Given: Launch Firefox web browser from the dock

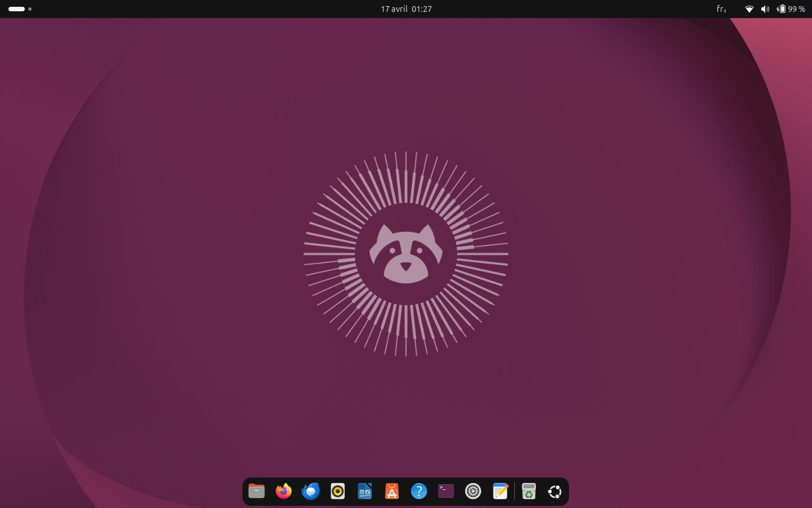Looking at the screenshot, I should 284,491.
